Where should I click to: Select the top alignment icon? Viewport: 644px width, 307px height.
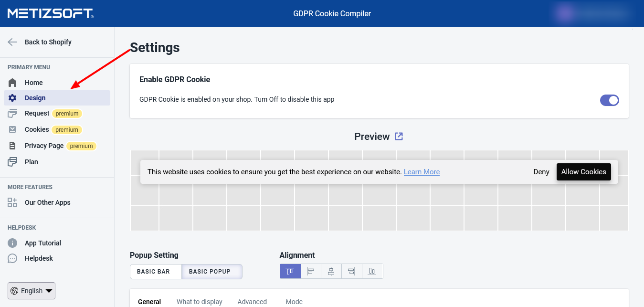pos(290,271)
